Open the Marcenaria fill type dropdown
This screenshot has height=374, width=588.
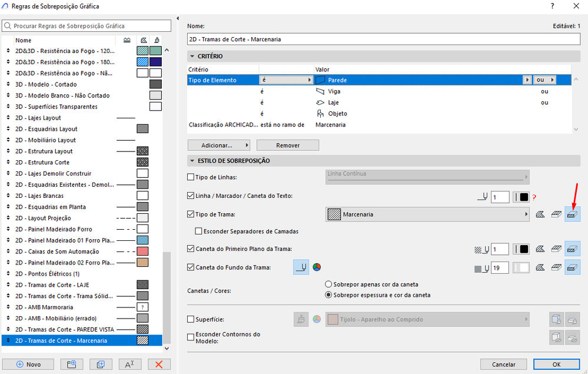[x=427, y=214]
